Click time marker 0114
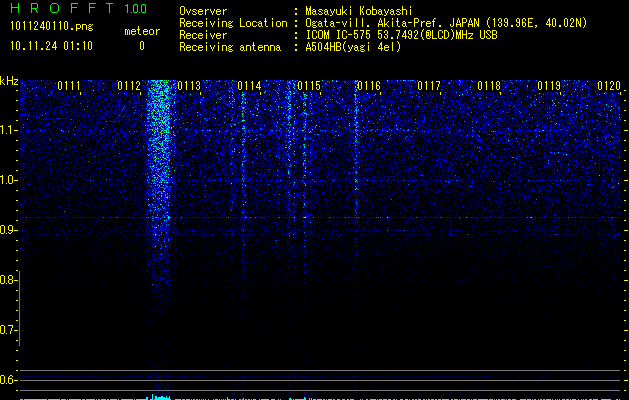 pos(249,86)
